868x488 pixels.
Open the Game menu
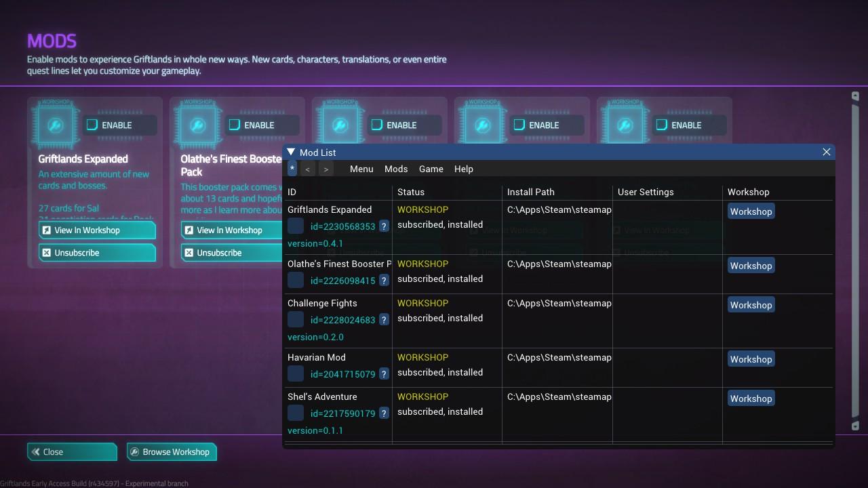[x=431, y=169]
